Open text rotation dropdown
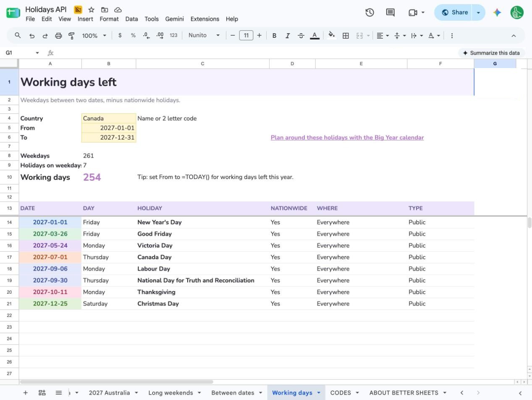Viewport: 532px width, 400px height. 434,36
